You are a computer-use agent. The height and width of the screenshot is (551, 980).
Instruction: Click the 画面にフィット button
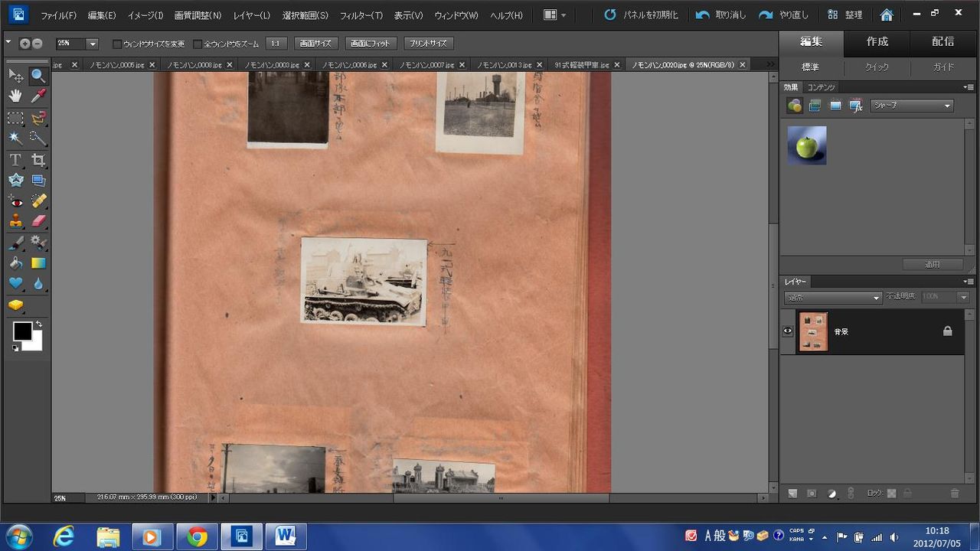point(371,44)
